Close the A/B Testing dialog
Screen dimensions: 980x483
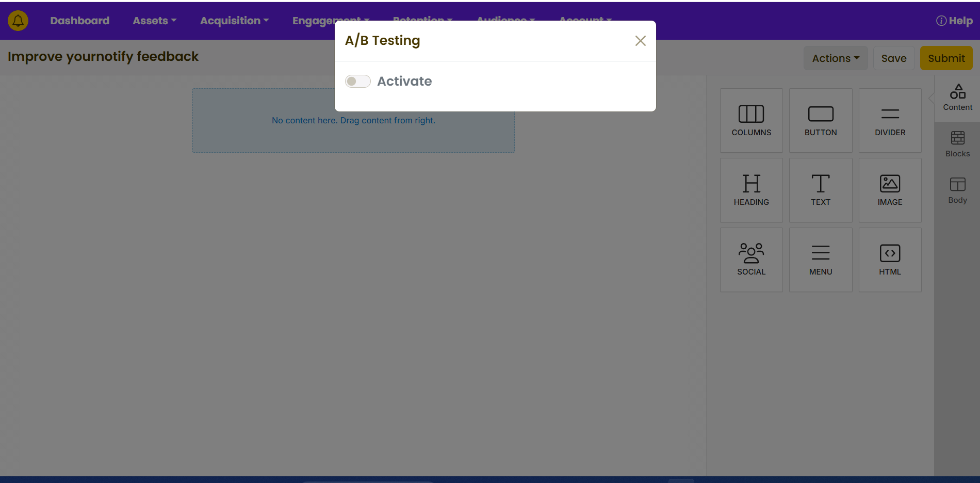click(x=640, y=41)
